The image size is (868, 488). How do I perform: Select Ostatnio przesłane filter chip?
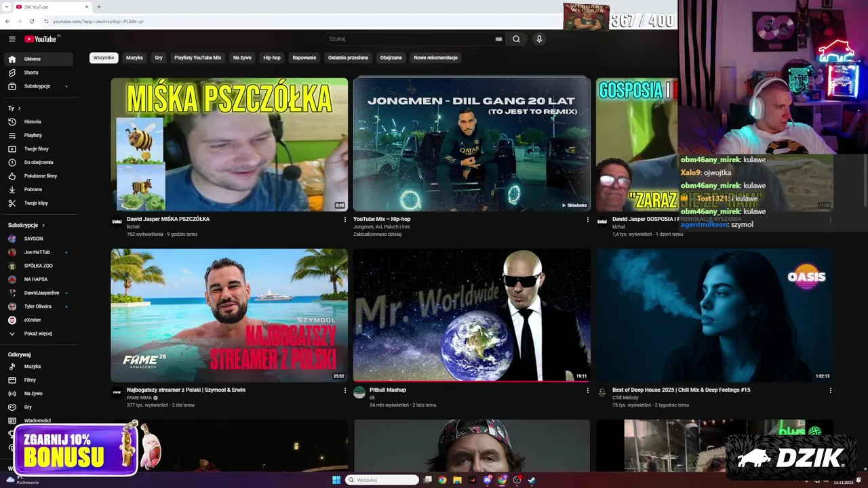point(348,58)
